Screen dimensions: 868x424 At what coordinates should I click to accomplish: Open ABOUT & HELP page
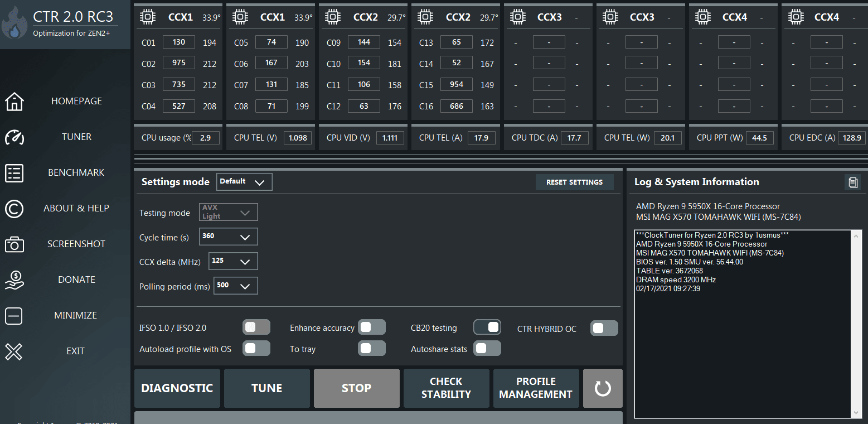(x=76, y=208)
